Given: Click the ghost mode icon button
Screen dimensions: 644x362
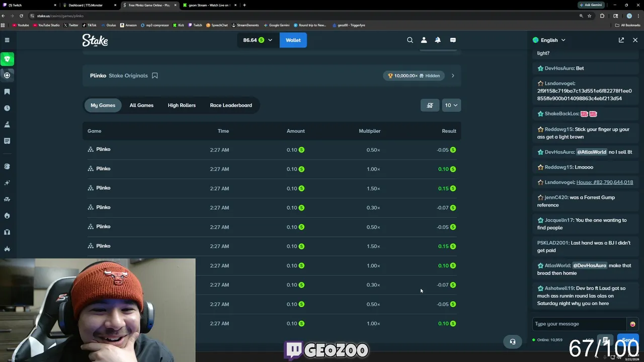Looking at the screenshot, I should point(430,105).
